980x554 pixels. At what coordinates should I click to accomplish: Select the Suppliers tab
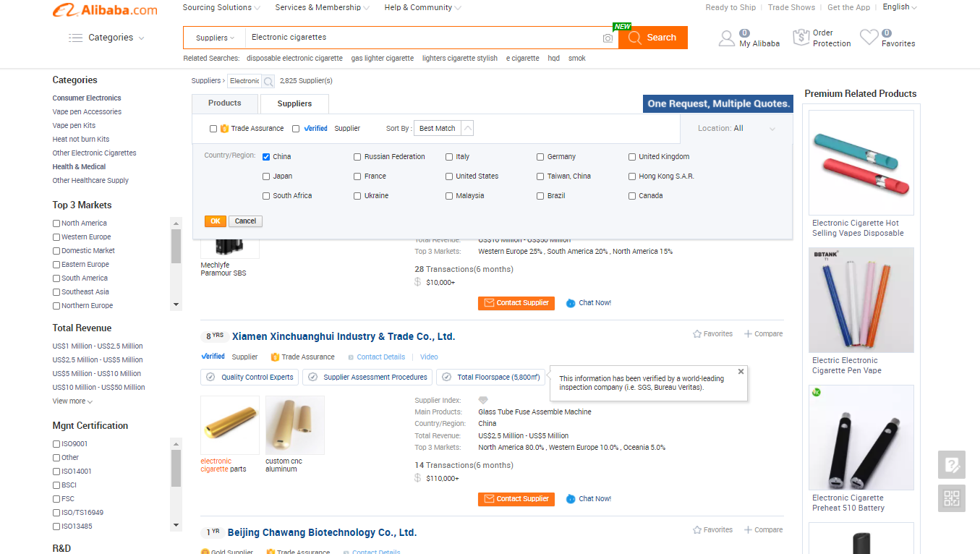294,104
